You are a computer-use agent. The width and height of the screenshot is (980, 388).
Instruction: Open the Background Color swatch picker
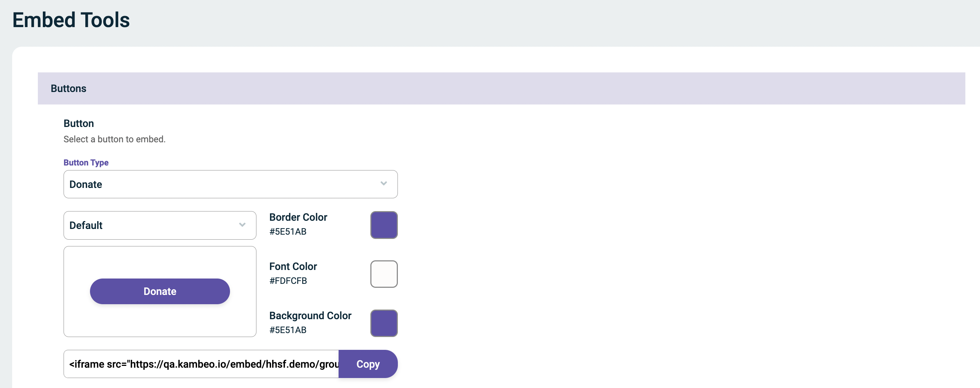384,323
